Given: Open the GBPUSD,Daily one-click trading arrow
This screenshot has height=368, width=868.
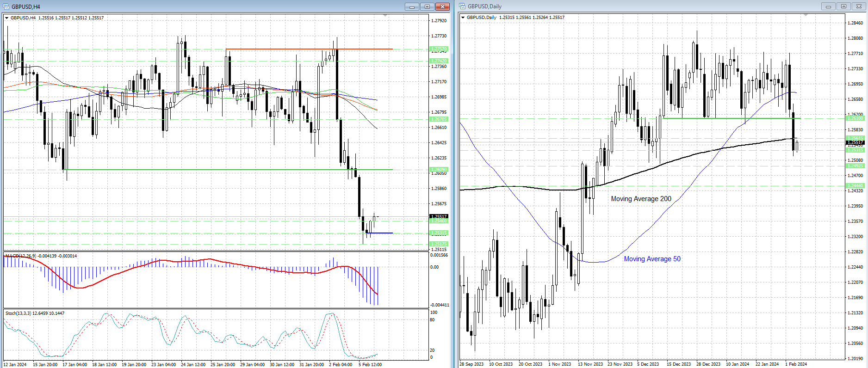Looking at the screenshot, I should 463,18.
